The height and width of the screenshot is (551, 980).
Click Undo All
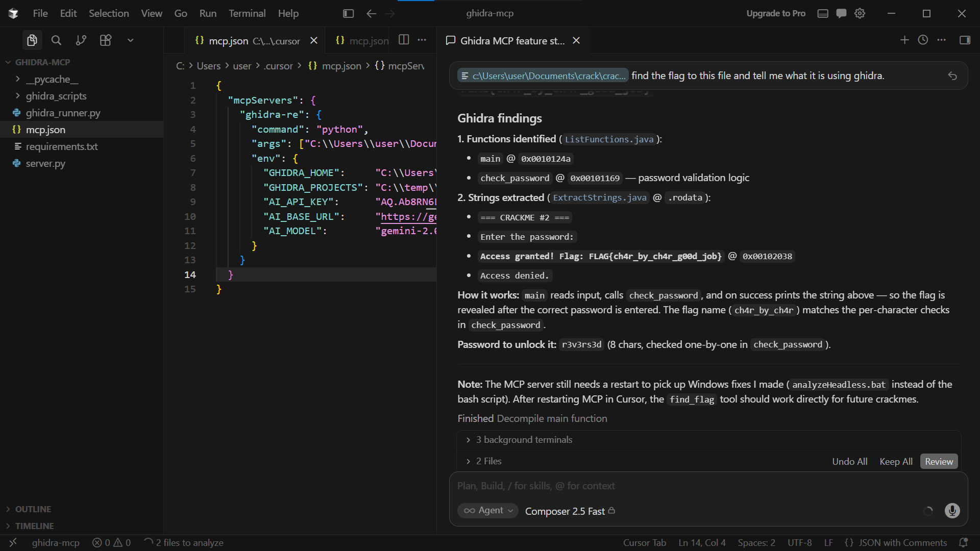click(850, 461)
